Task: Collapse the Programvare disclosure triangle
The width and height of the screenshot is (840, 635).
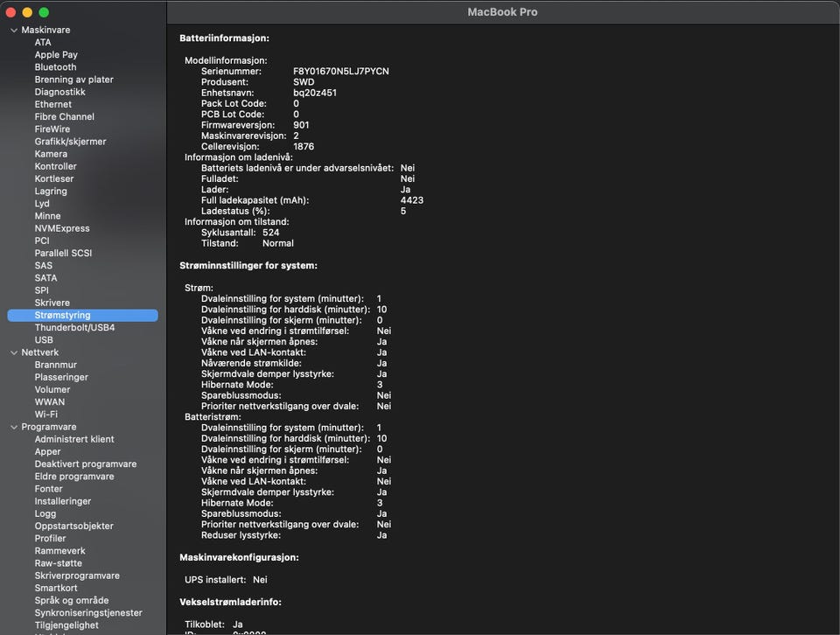Action: click(x=14, y=427)
